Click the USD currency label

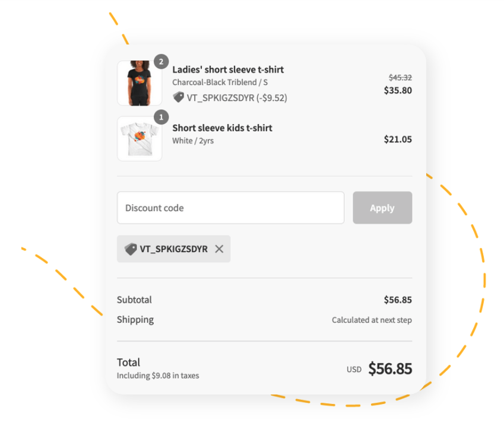354,368
